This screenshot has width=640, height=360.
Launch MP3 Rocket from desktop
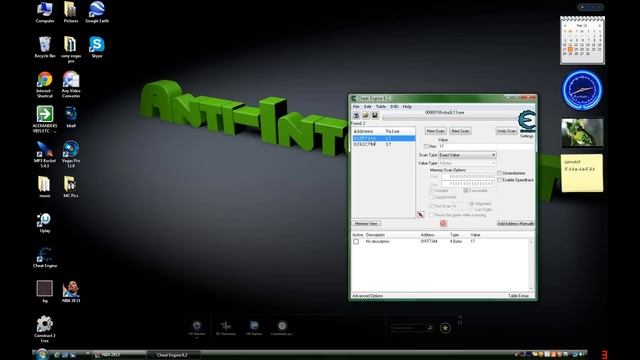tap(45, 155)
